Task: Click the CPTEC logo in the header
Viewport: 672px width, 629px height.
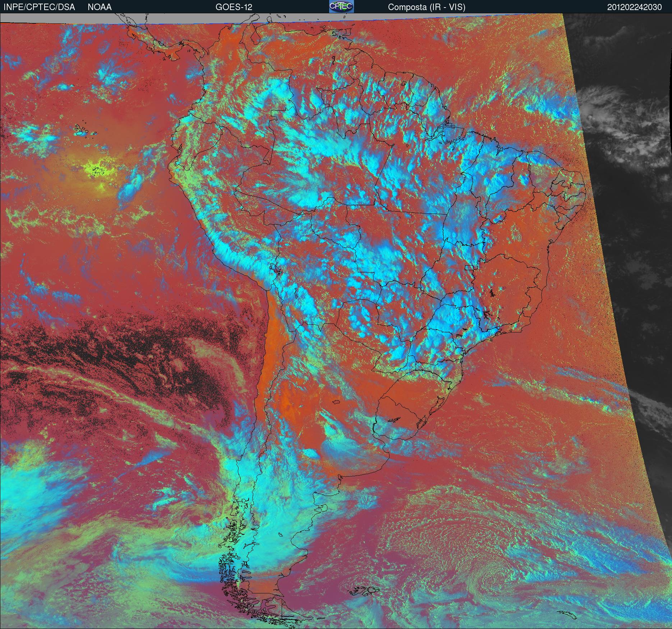Action: (341, 6)
